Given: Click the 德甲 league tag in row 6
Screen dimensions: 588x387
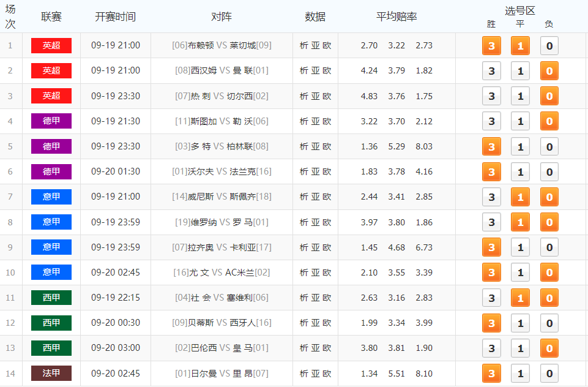Looking at the screenshot, I should [x=51, y=171].
